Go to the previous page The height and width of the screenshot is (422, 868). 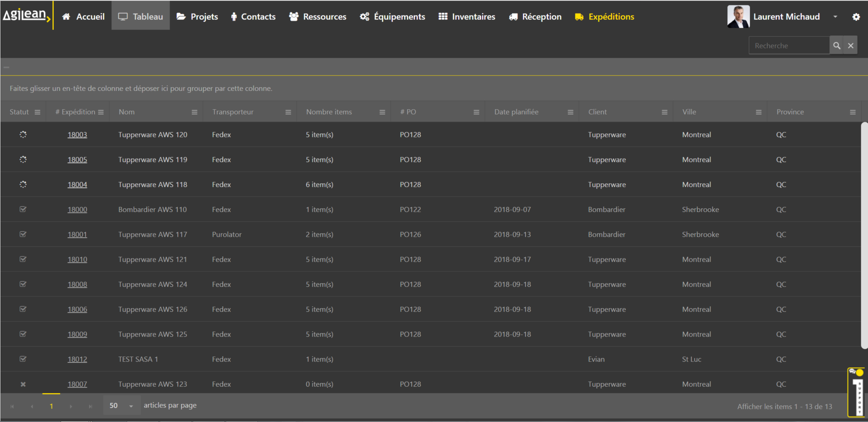tap(32, 406)
